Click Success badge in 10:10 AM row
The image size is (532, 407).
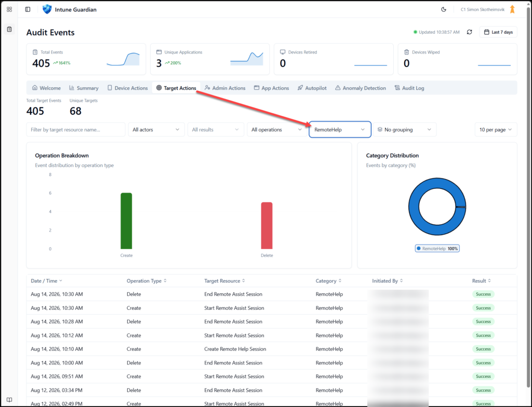coord(483,349)
